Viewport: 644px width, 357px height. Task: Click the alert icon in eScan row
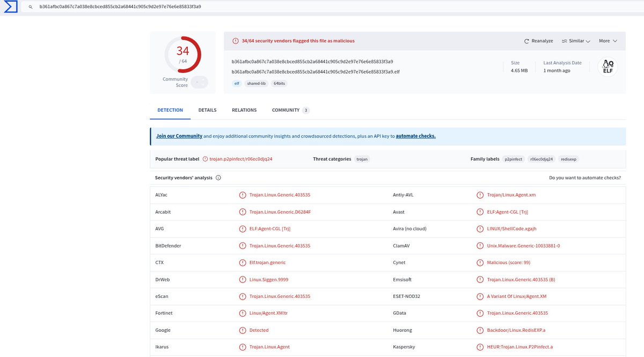coord(243,296)
